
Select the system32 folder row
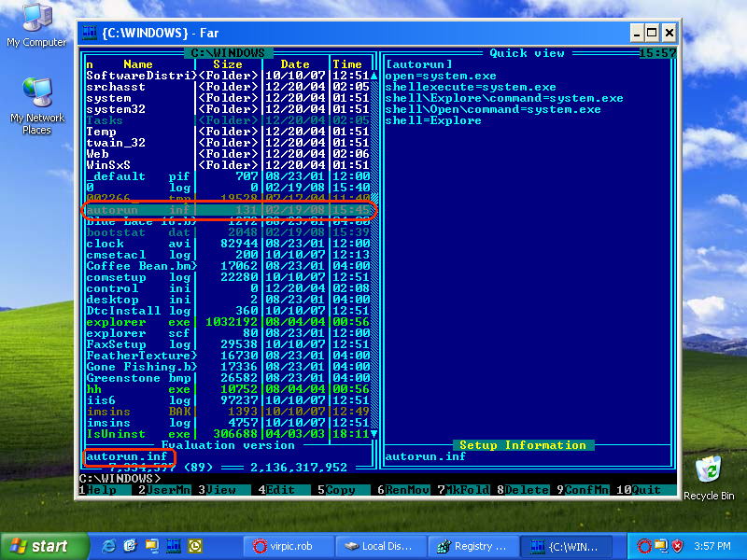coord(228,109)
